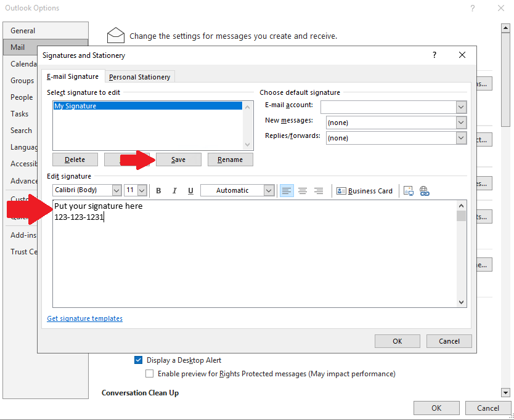Click the "Put your signature here" line

tap(99, 206)
